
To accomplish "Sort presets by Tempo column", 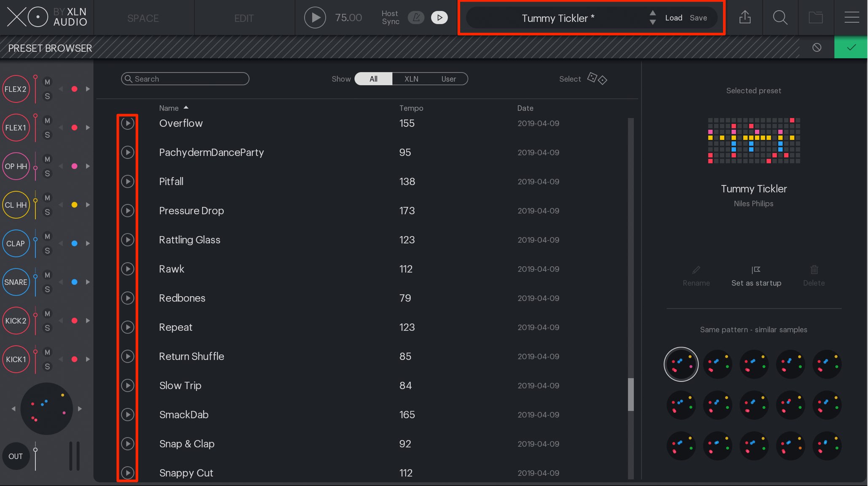I will pos(411,108).
